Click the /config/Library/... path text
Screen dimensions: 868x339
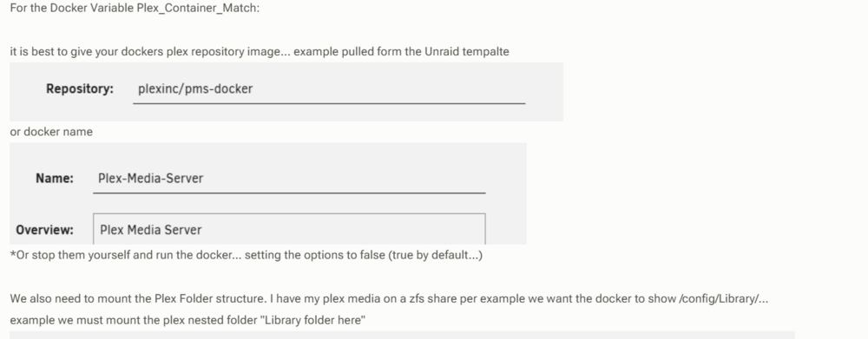coord(724,299)
